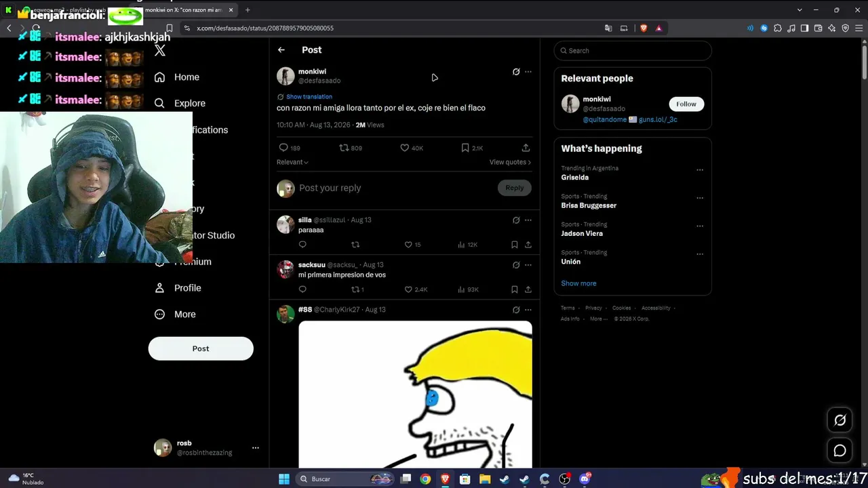Open account options next to rosb
The width and height of the screenshot is (868, 488).
pyautogui.click(x=256, y=448)
